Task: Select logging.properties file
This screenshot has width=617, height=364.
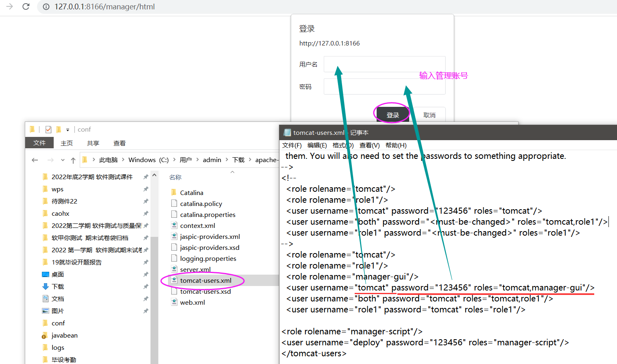Action: click(x=208, y=258)
